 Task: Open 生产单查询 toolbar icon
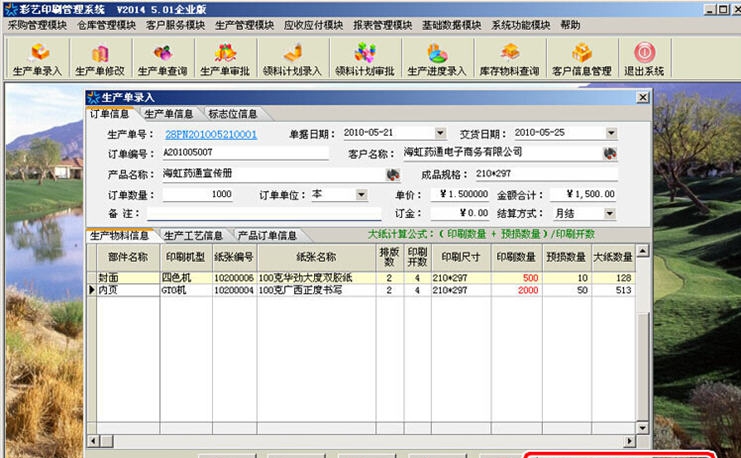coord(163,59)
